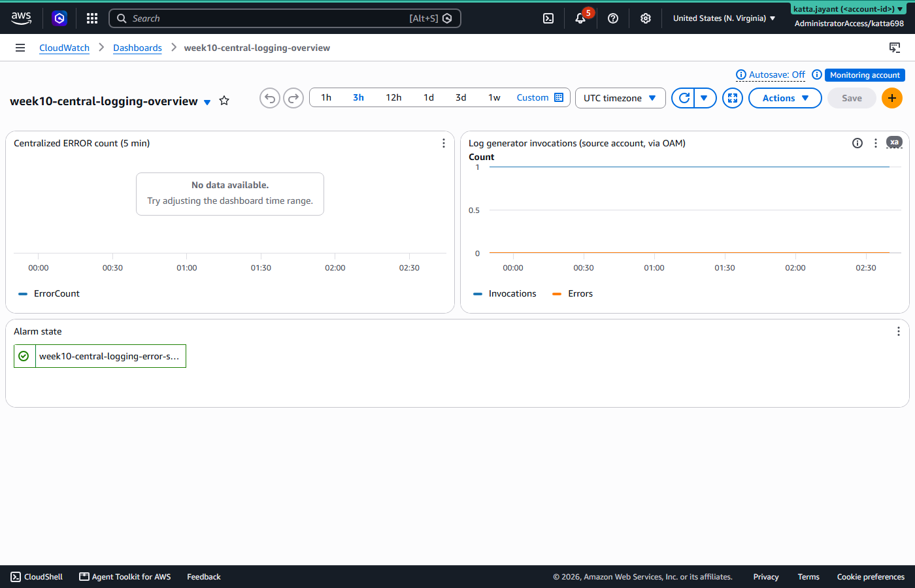Expand the dashboard name switcher arrow
Viewport: 915px width, 588px height.
pyautogui.click(x=207, y=102)
